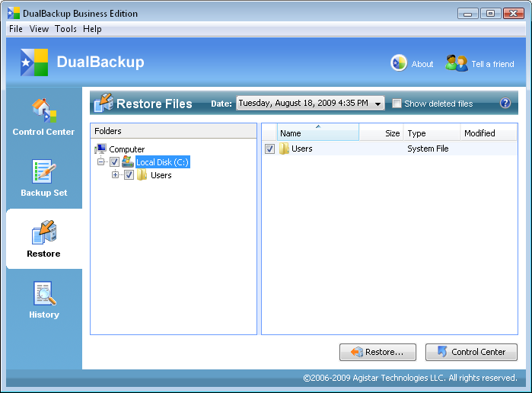Image resolution: width=532 pixels, height=393 pixels.
Task: Open the View menu
Action: point(39,29)
